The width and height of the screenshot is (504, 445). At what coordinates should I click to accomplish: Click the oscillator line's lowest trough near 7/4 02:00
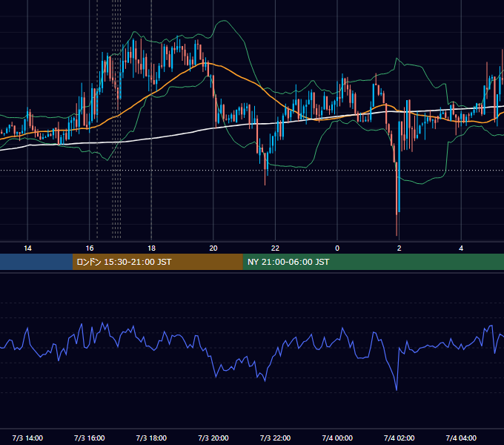tap(397, 389)
